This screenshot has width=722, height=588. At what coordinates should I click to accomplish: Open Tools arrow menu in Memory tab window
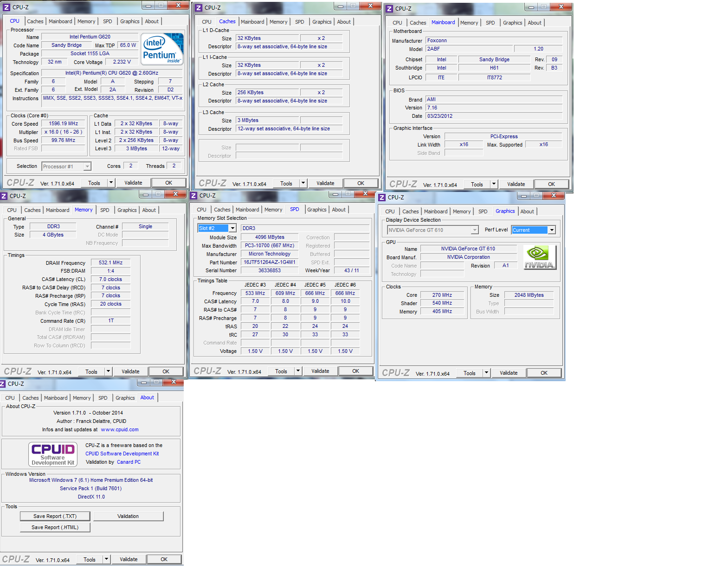coord(108,371)
